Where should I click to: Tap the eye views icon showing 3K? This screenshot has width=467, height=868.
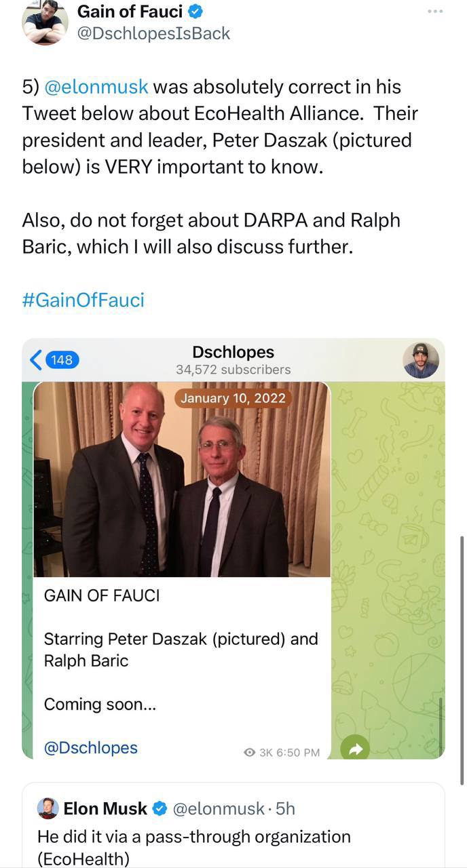(x=249, y=752)
